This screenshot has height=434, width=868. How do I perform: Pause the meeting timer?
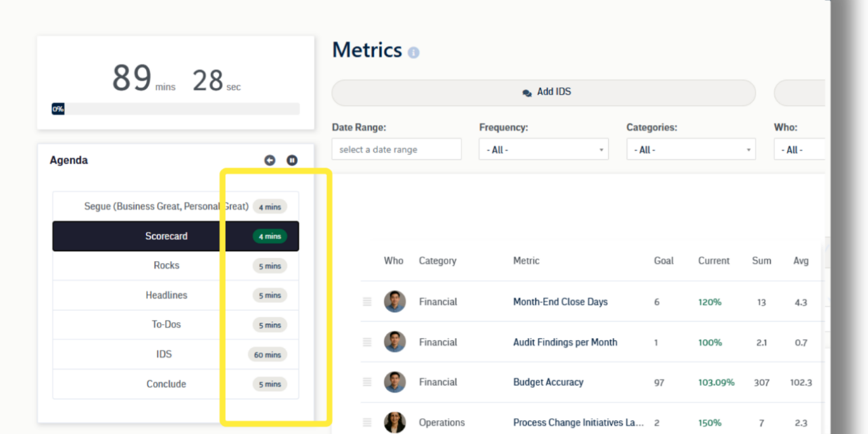(x=292, y=160)
